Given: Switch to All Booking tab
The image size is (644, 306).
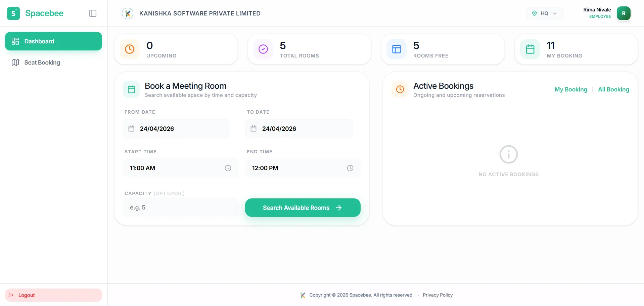Looking at the screenshot, I should 613,89.
